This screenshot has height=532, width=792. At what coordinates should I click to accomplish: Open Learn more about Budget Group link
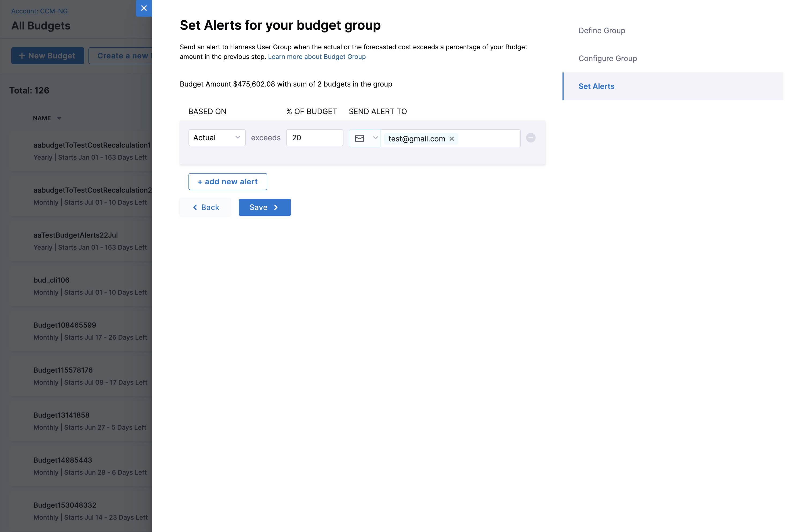point(316,57)
